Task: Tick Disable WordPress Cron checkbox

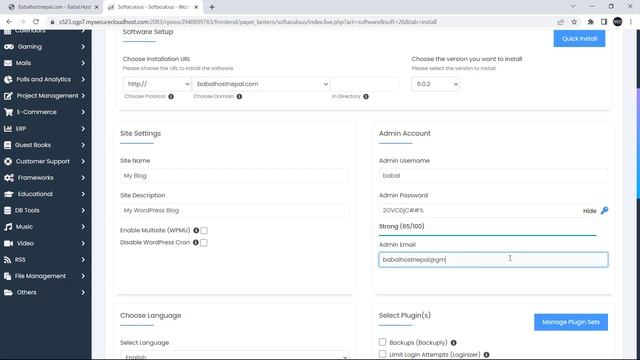Action: coord(204,243)
